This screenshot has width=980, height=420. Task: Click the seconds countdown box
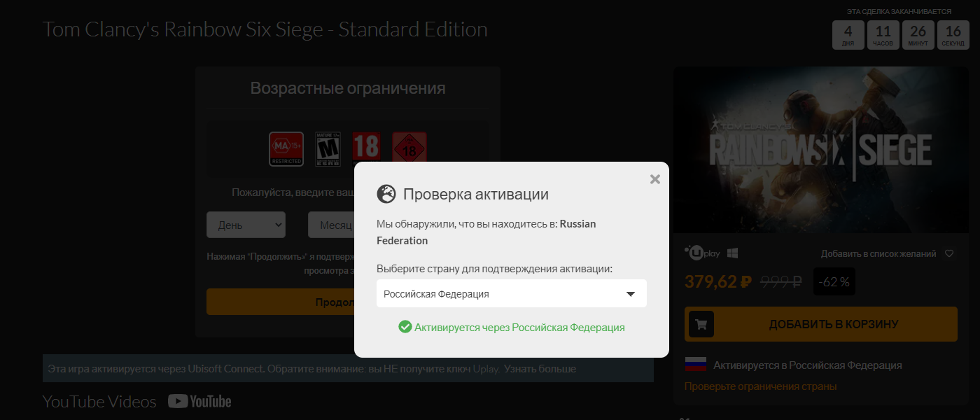coord(953,35)
